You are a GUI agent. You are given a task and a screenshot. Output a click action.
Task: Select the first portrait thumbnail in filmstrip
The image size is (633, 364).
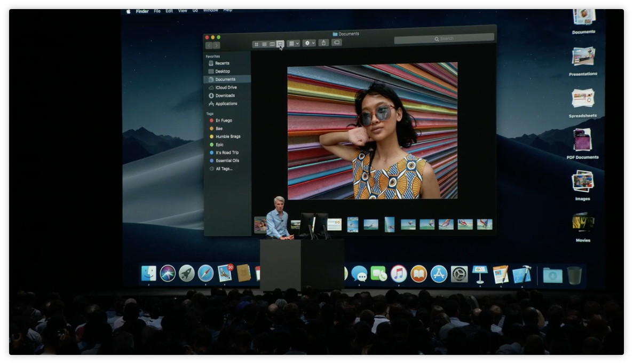click(x=260, y=225)
